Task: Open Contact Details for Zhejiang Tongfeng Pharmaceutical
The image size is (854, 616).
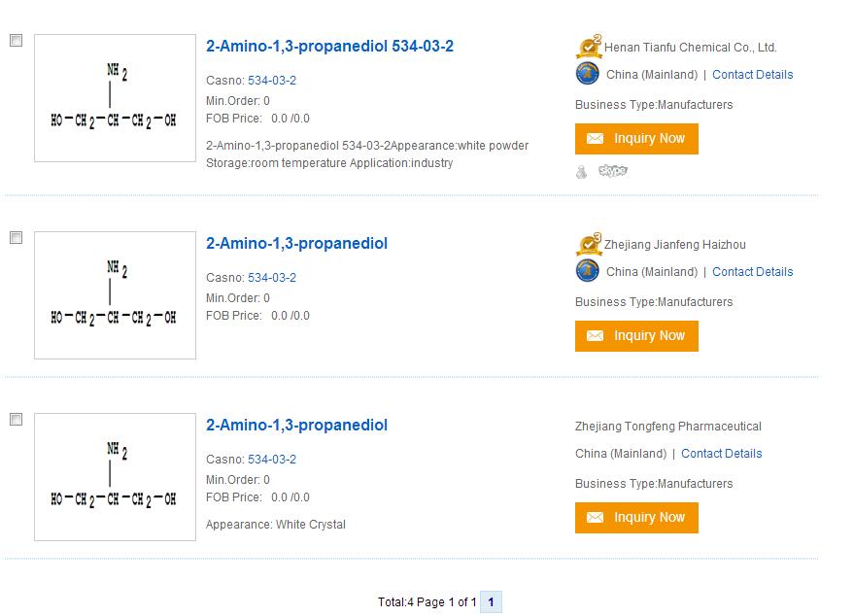Action: [721, 454]
